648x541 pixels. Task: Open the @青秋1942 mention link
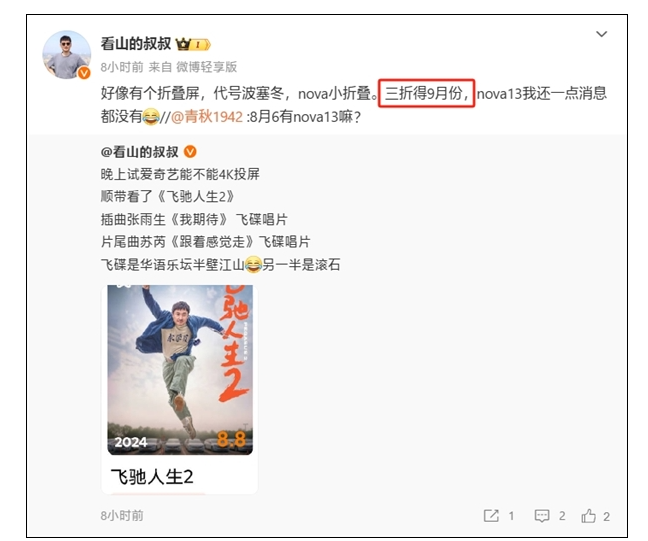(x=207, y=117)
